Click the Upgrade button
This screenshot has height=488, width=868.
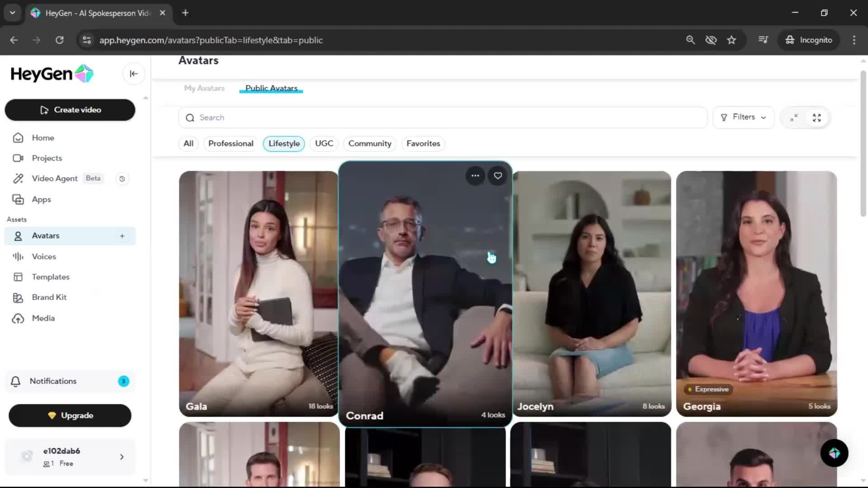[x=70, y=416]
